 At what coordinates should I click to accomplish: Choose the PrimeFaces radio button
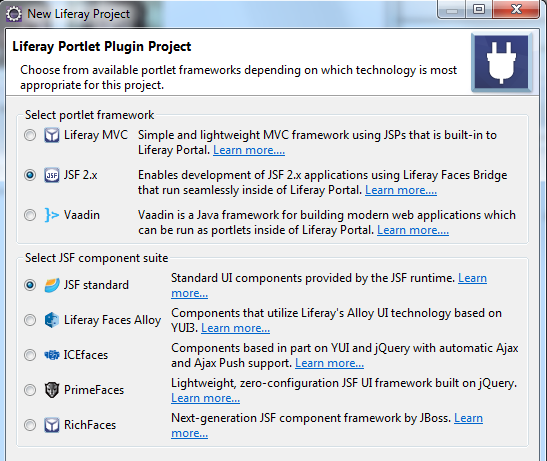click(x=30, y=390)
